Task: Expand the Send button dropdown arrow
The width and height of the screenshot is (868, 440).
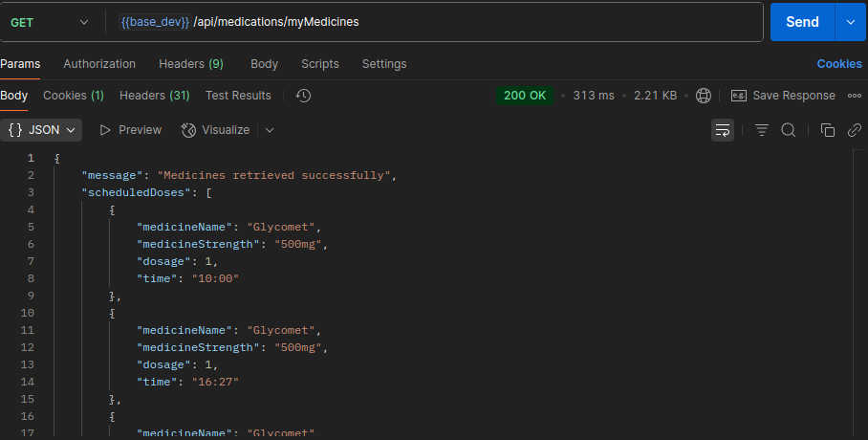Action: pyautogui.click(x=850, y=22)
